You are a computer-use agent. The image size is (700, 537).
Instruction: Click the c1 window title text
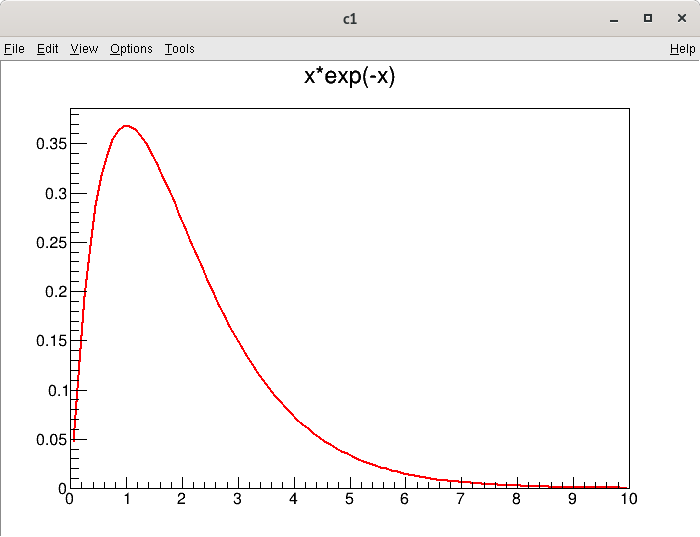point(350,18)
